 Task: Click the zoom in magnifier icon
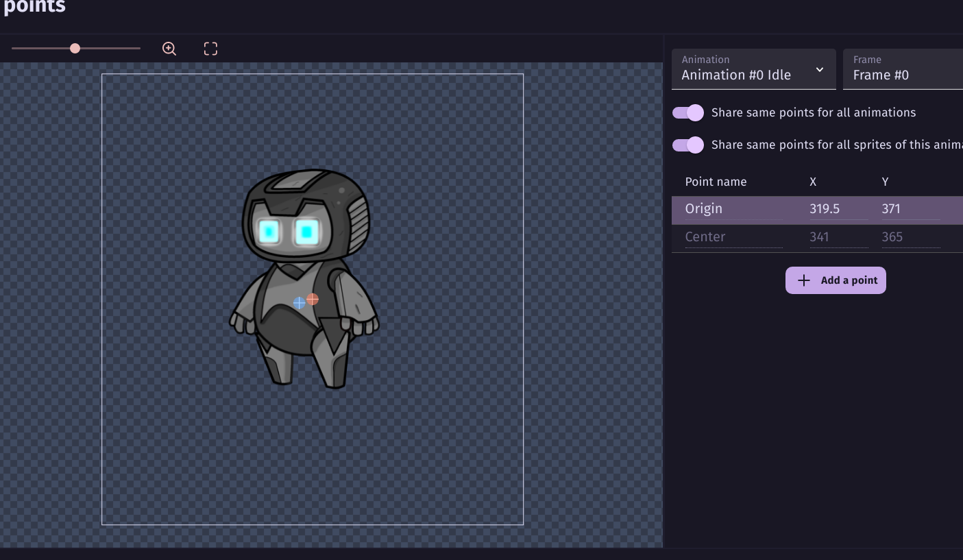pos(169,49)
